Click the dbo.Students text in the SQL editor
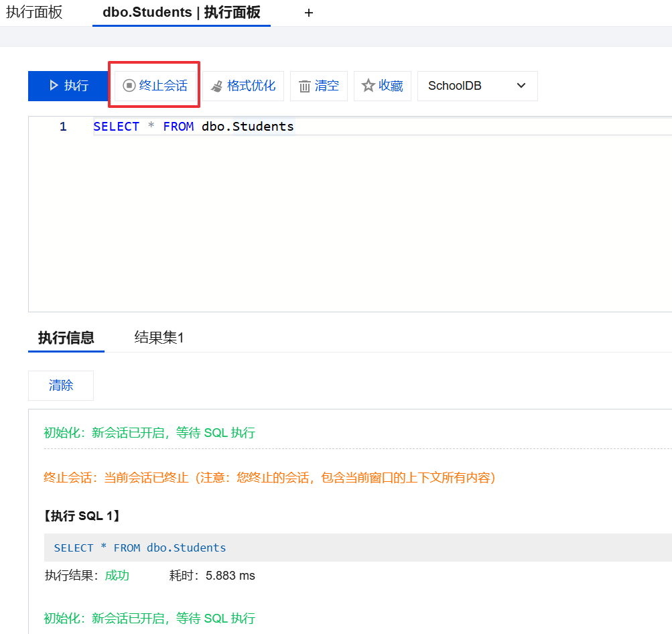 coord(247,127)
